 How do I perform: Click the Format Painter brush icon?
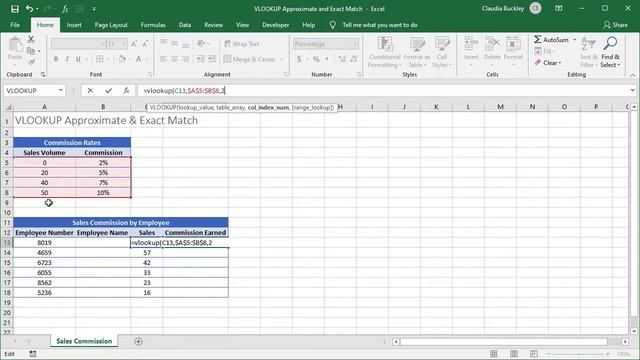pos(31,62)
